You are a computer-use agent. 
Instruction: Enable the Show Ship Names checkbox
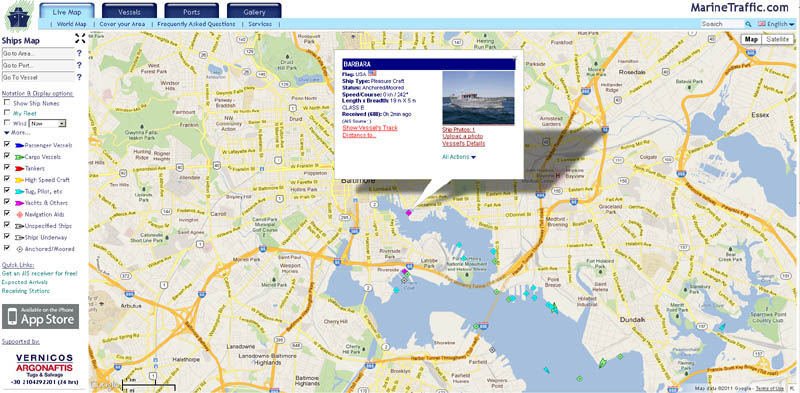click(7, 103)
